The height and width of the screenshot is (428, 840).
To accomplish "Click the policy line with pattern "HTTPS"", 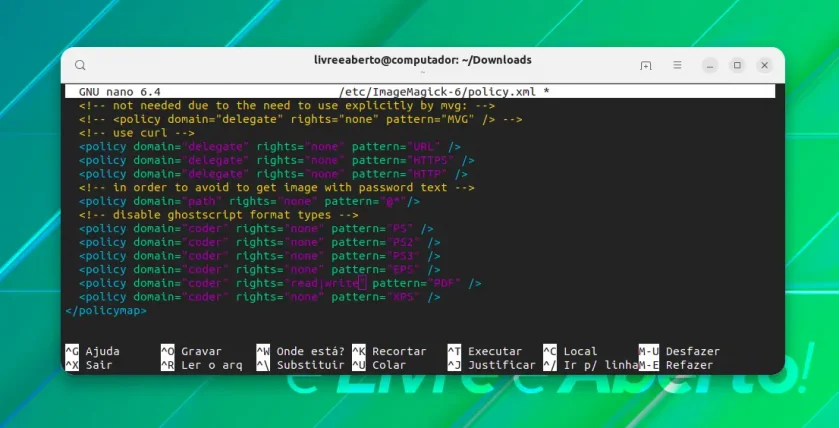I will (277, 160).
